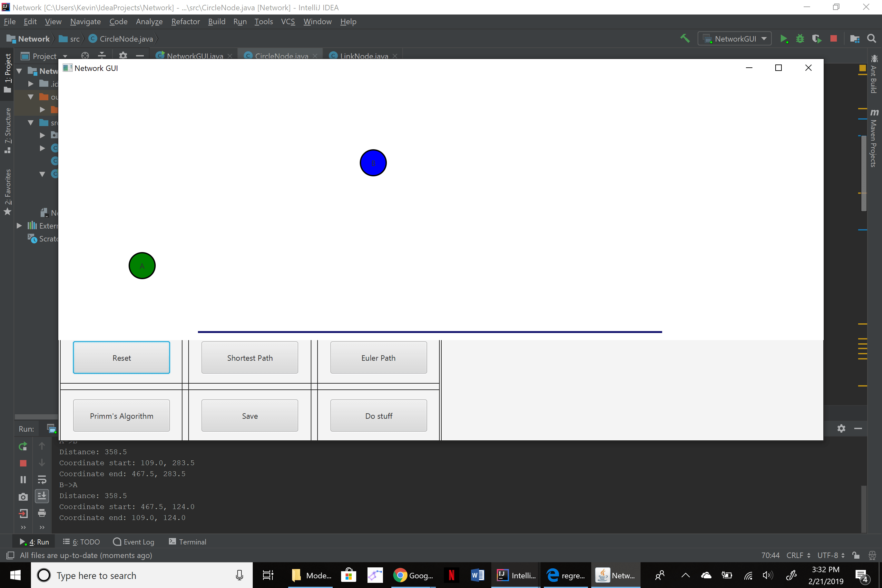Stop the application via red square toolbar icon

point(834,38)
